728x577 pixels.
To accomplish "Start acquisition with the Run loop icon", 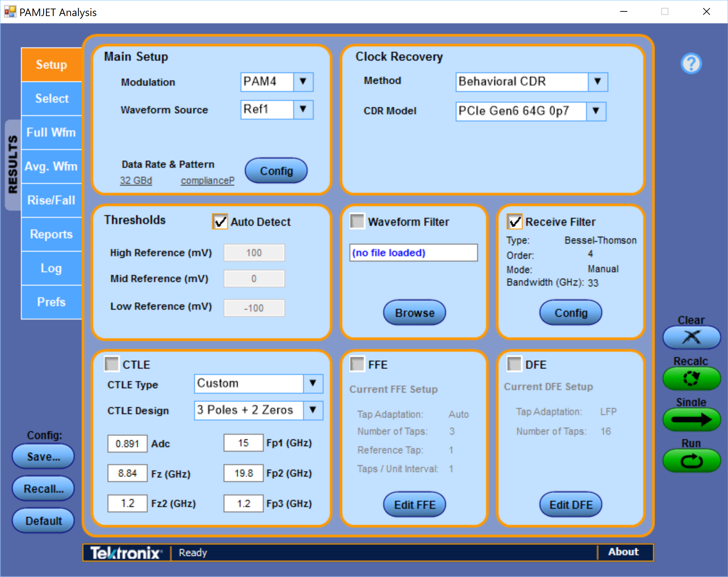I will (691, 461).
